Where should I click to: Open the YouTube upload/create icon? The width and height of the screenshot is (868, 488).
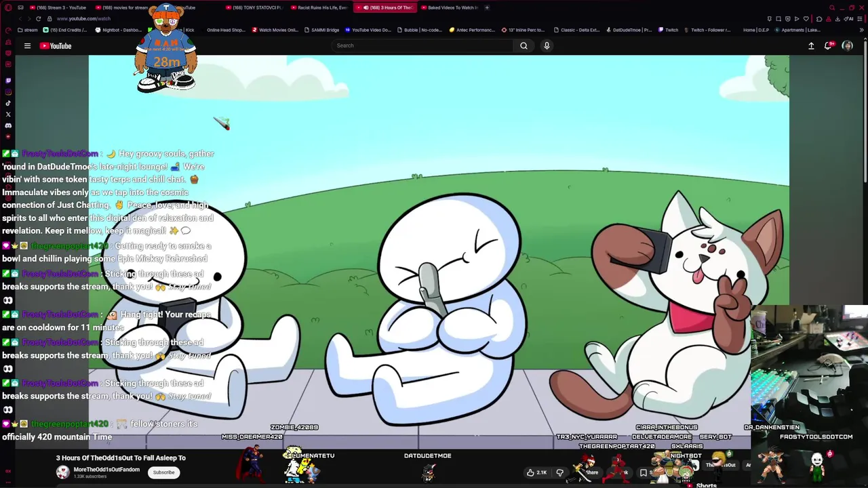[811, 45]
